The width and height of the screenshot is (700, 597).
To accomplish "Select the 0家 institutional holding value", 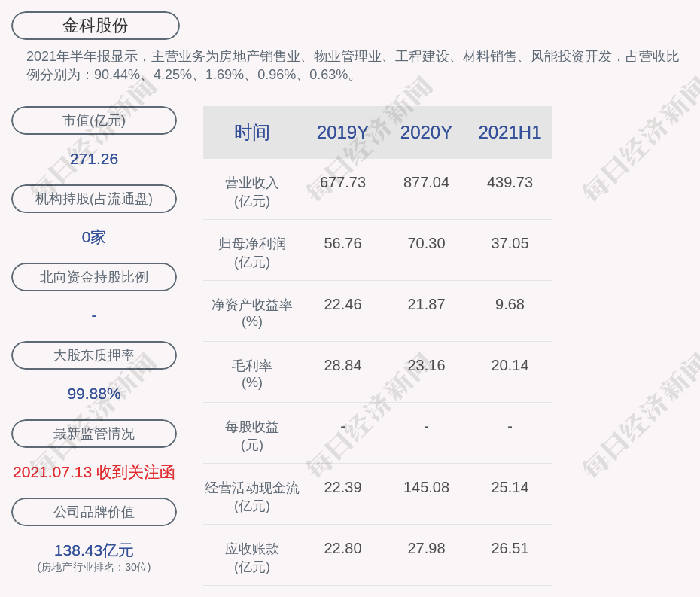I will click(x=94, y=237).
